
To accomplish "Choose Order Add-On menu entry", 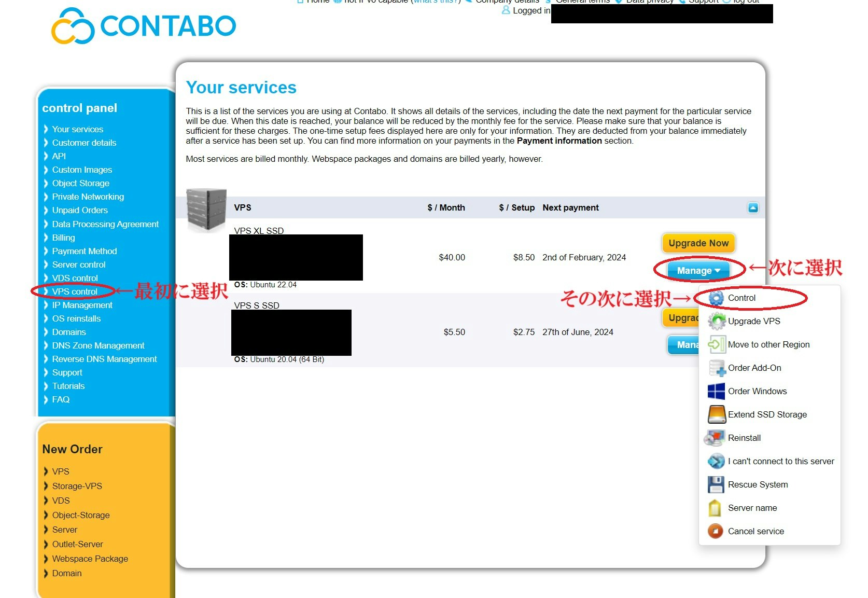I will pos(754,368).
